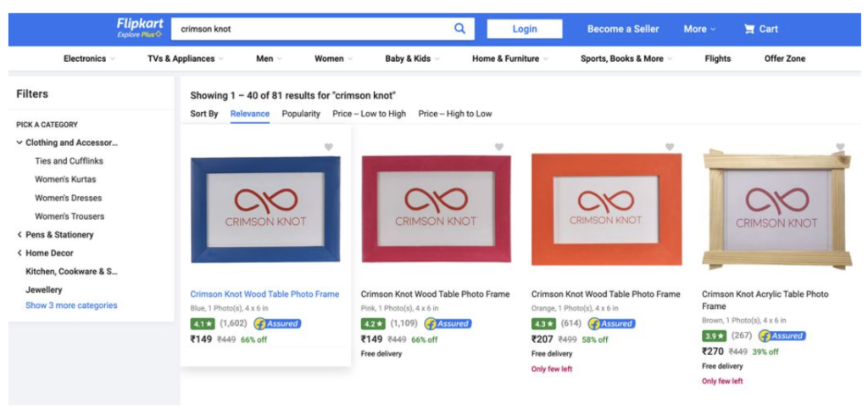Click the crimson knot search field
This screenshot has width=868, height=415.
pyautogui.click(x=314, y=29)
